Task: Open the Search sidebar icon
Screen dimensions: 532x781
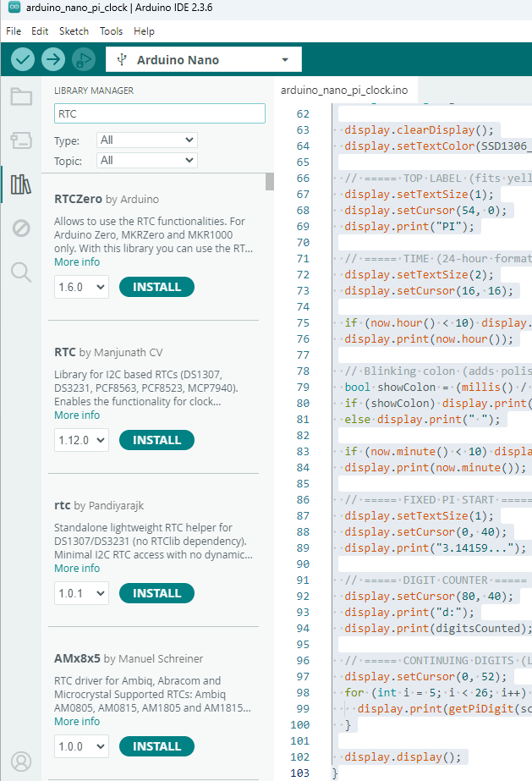Action: pos(21,272)
